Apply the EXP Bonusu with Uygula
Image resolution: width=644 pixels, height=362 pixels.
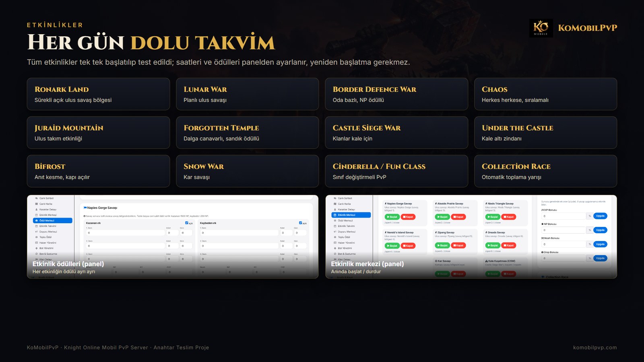click(x=600, y=216)
